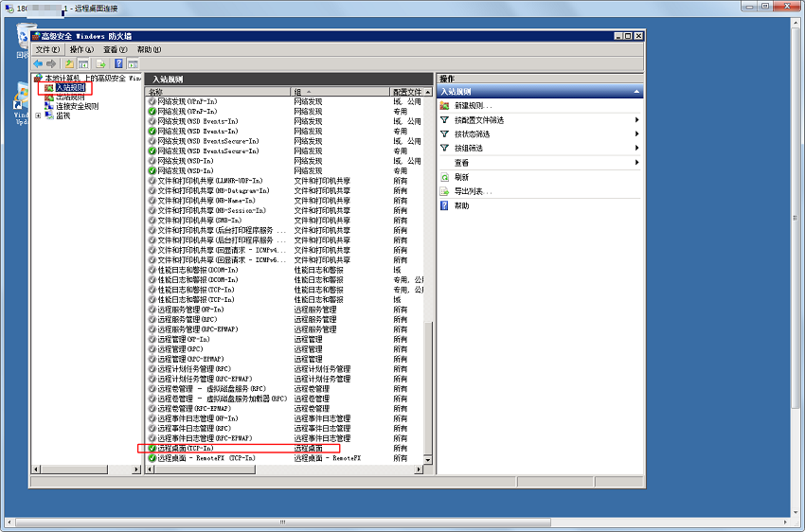The image size is (805, 532).
Task: Click gray status icon of 远程事件日志管理 (RPC)
Action: (x=152, y=429)
